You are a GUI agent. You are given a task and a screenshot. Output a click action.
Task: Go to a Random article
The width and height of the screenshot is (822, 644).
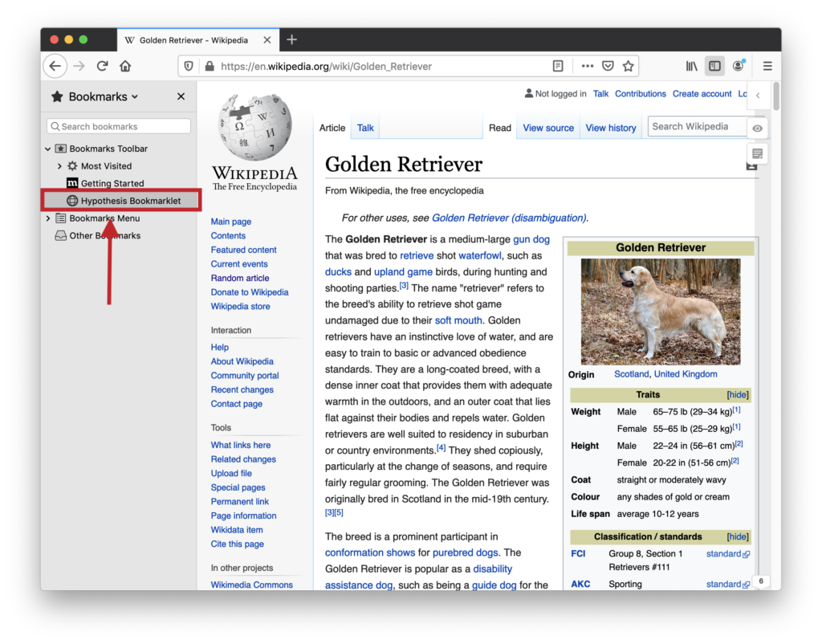[240, 279]
